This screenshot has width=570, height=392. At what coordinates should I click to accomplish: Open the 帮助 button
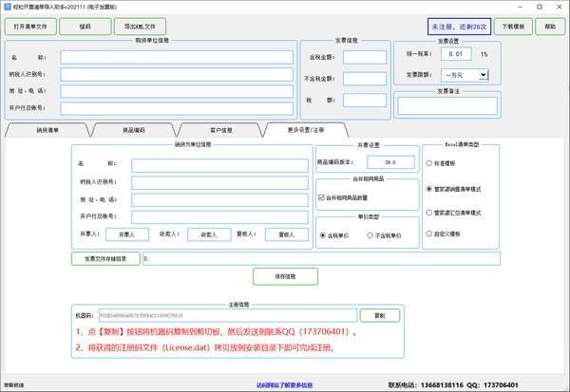click(x=550, y=27)
